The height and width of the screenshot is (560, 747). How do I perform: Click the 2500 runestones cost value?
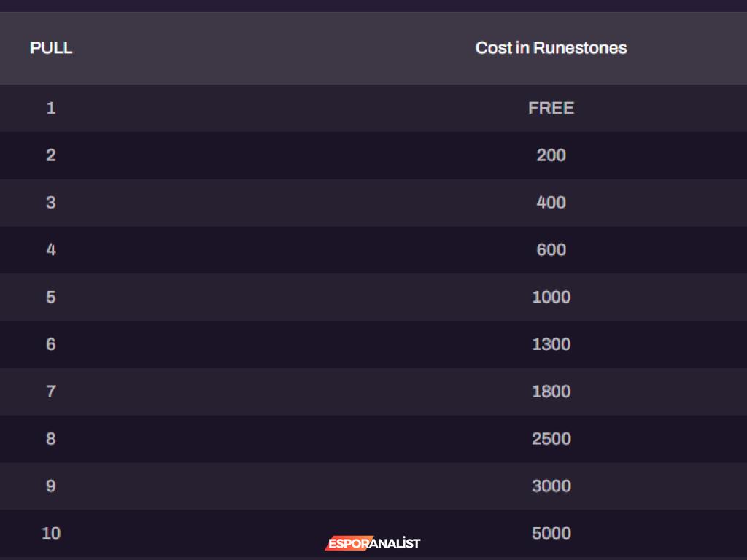551,439
